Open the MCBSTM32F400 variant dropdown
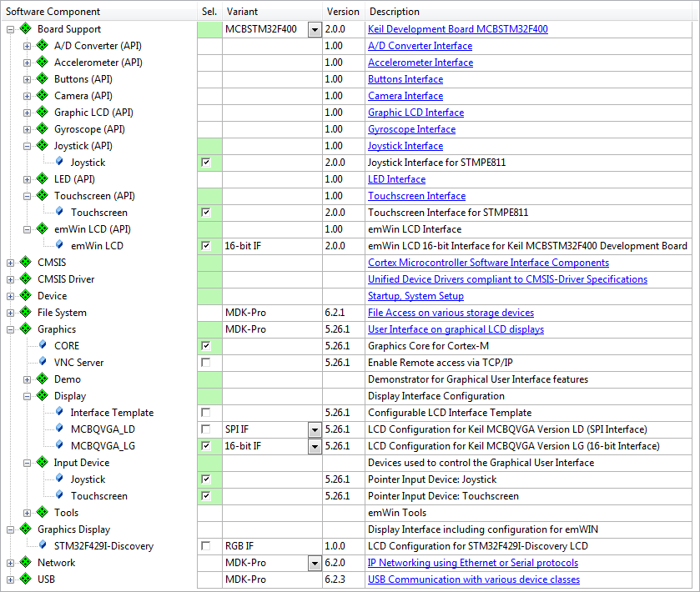 314,29
